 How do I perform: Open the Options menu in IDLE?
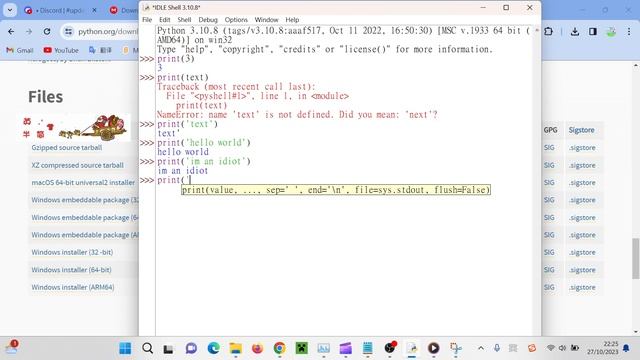[236, 20]
